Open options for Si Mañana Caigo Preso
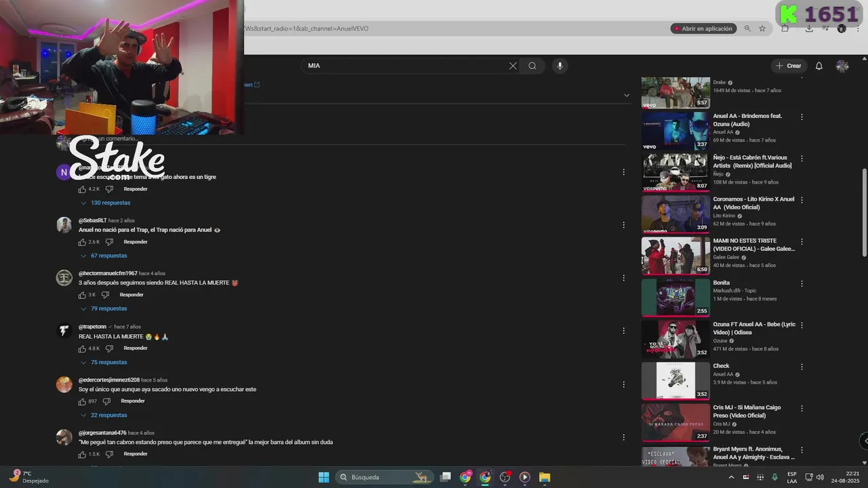The height and width of the screenshot is (488, 868). click(802, 408)
